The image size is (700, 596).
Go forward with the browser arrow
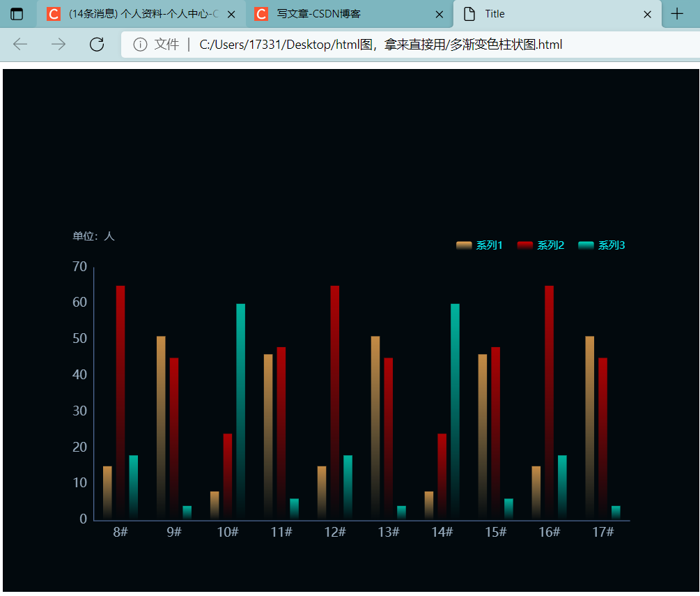pos(59,44)
